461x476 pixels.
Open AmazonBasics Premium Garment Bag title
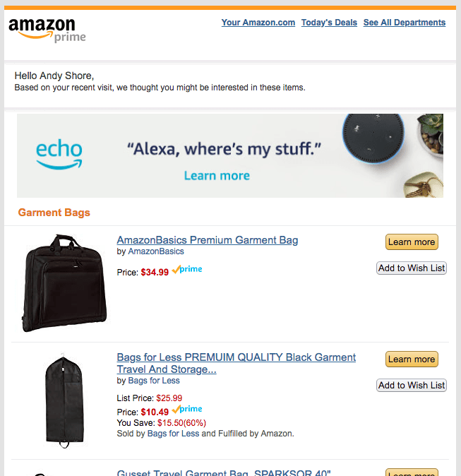click(208, 240)
